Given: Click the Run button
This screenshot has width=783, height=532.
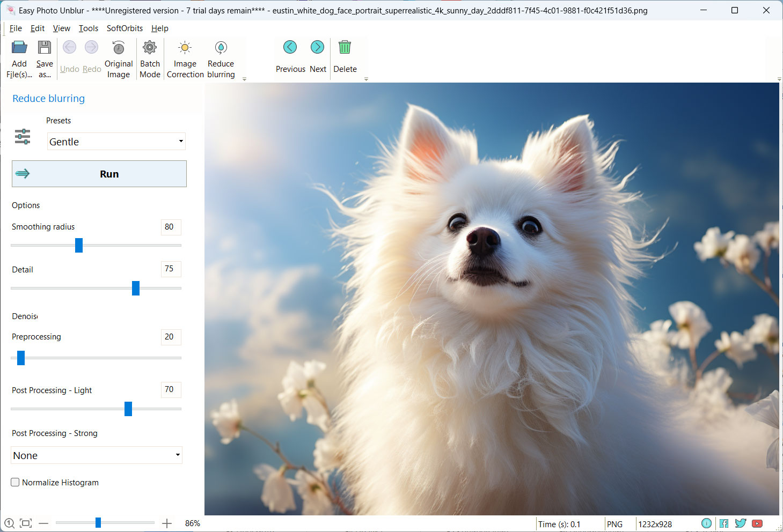Looking at the screenshot, I should click(99, 174).
